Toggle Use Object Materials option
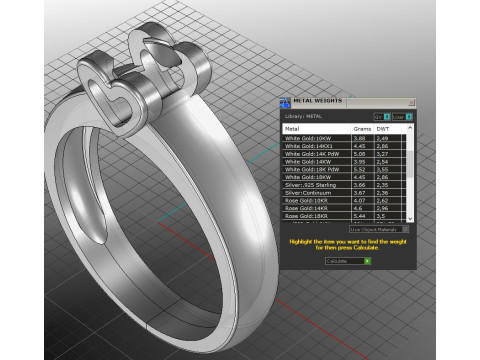 [379, 229]
